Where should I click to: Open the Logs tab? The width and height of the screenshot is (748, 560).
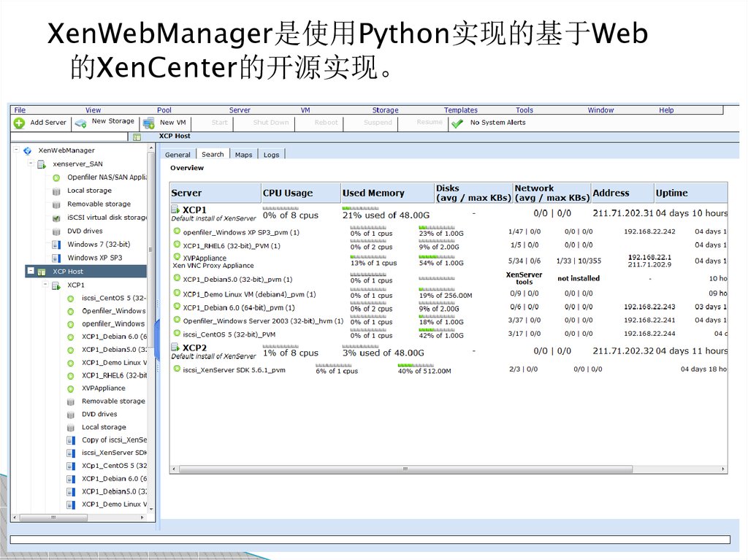click(x=271, y=155)
